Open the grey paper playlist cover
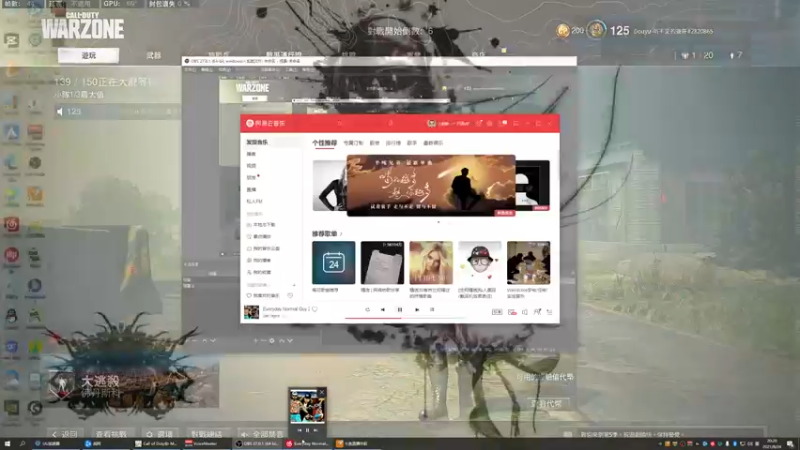800x450 pixels. coord(382,263)
